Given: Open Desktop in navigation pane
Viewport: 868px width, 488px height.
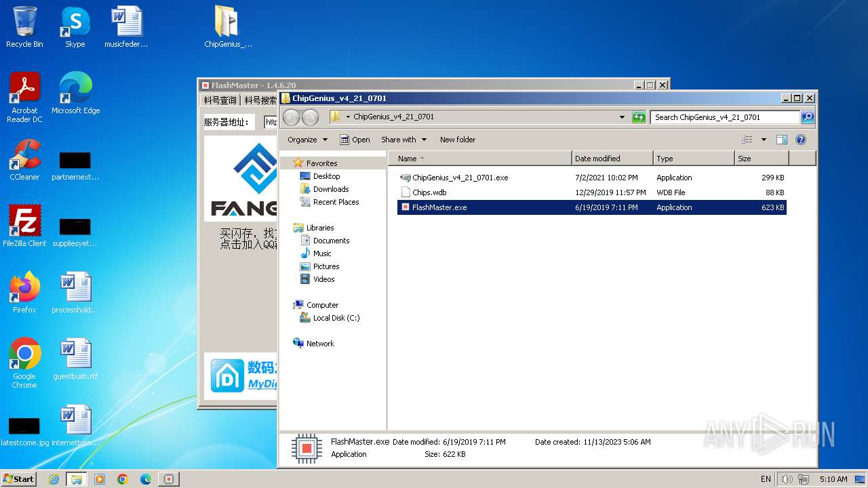Looking at the screenshot, I should click(326, 176).
